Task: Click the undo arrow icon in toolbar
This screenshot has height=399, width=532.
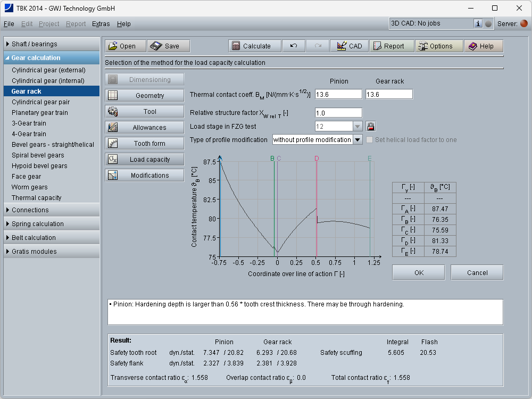Action: point(294,46)
